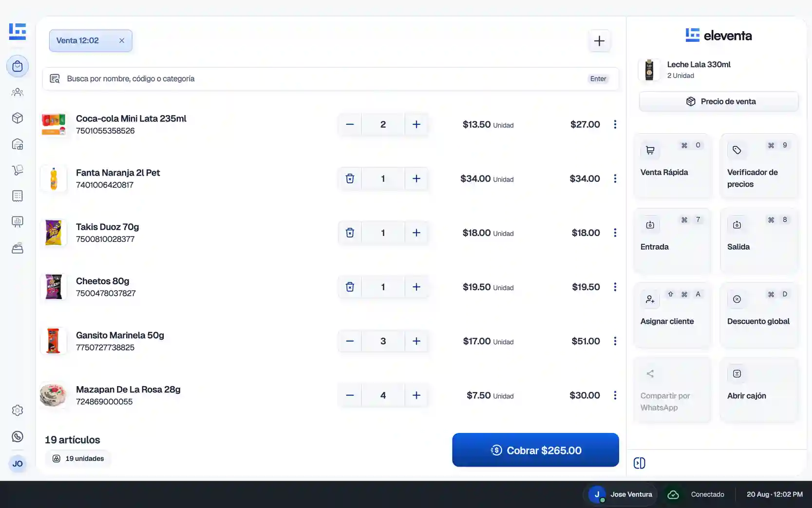Focus the product search field
Viewport: 812px width, 508px height.
click(x=330, y=78)
